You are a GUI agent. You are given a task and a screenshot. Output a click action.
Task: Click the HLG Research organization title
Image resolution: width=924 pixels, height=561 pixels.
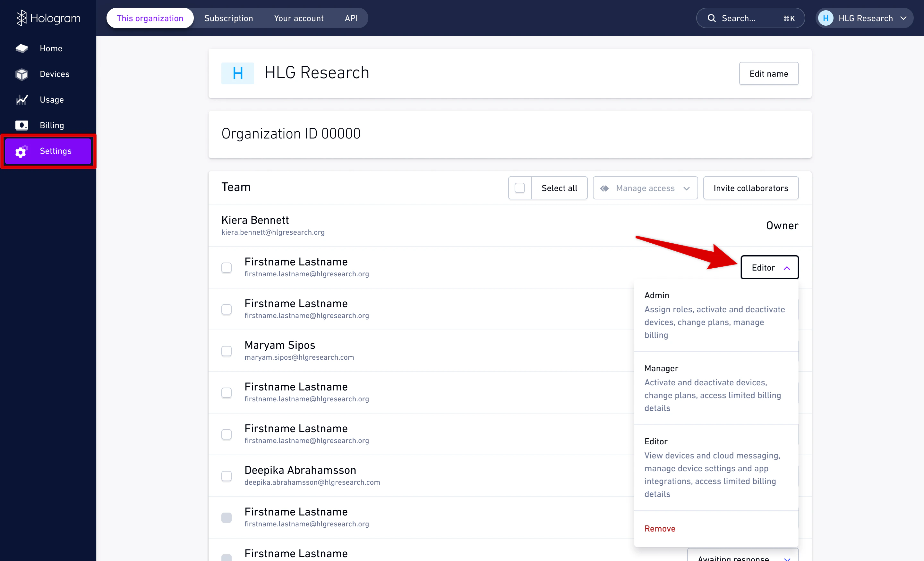(317, 73)
